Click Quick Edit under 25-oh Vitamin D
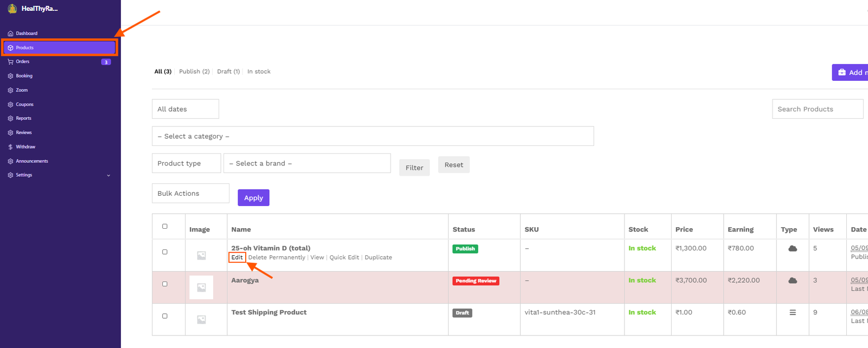The height and width of the screenshot is (348, 868). pyautogui.click(x=344, y=257)
